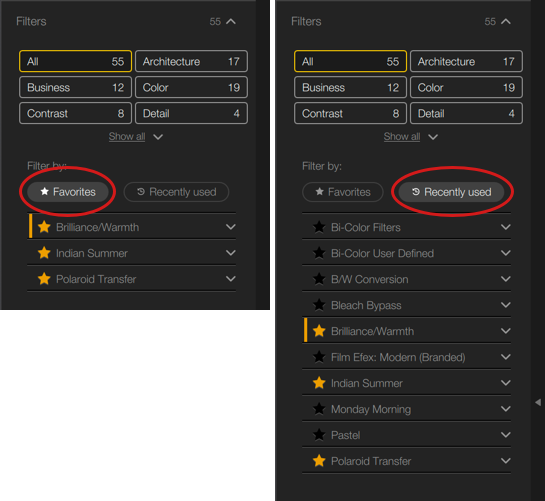Enable Favorites filter in the right panel
Viewport: 545px width, 501px height.
tap(343, 192)
